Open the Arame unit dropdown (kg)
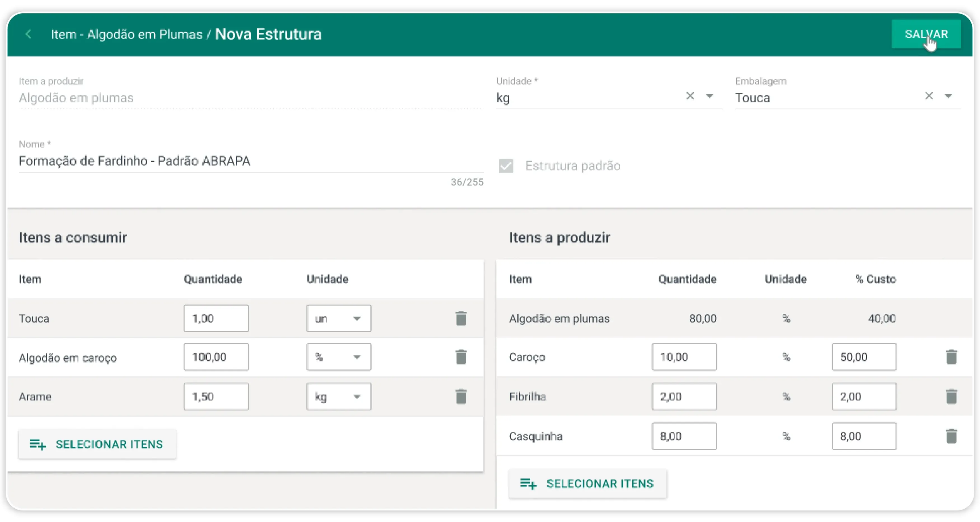 click(339, 397)
